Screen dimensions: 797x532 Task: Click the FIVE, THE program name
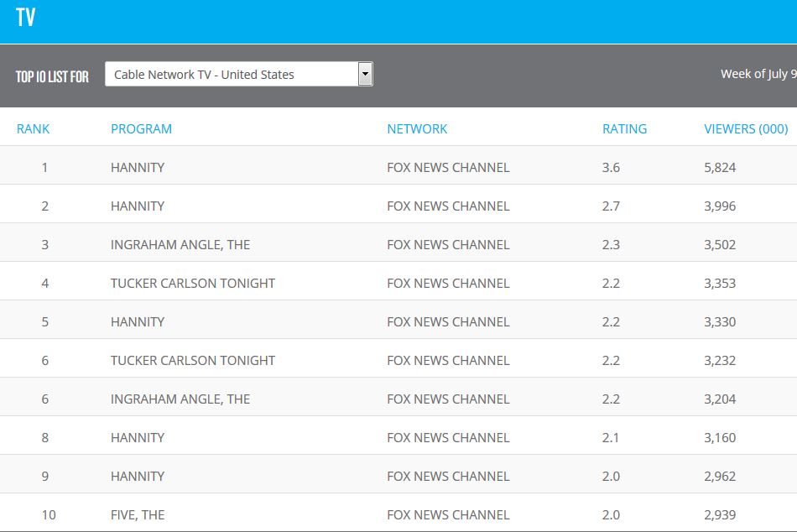click(x=138, y=515)
